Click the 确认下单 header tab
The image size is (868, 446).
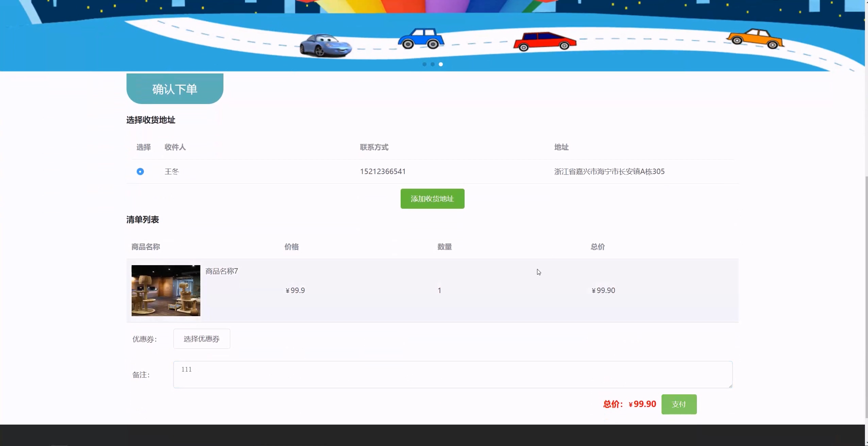click(175, 89)
